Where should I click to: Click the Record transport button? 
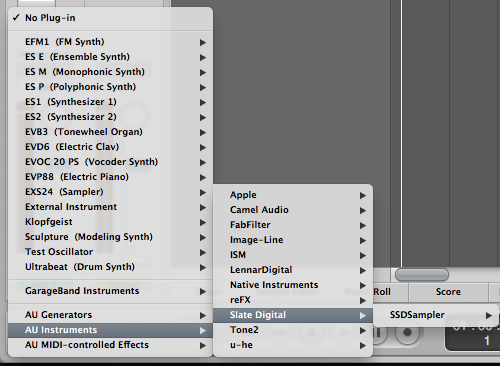[407, 332]
